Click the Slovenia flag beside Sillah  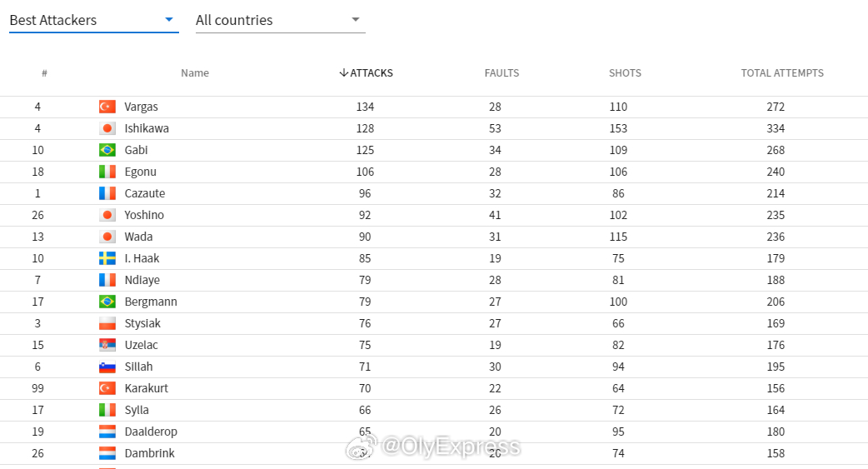click(x=107, y=367)
